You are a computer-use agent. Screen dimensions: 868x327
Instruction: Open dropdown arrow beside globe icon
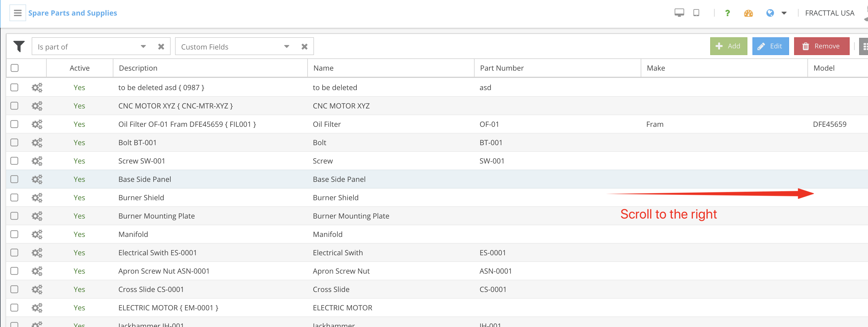(784, 13)
